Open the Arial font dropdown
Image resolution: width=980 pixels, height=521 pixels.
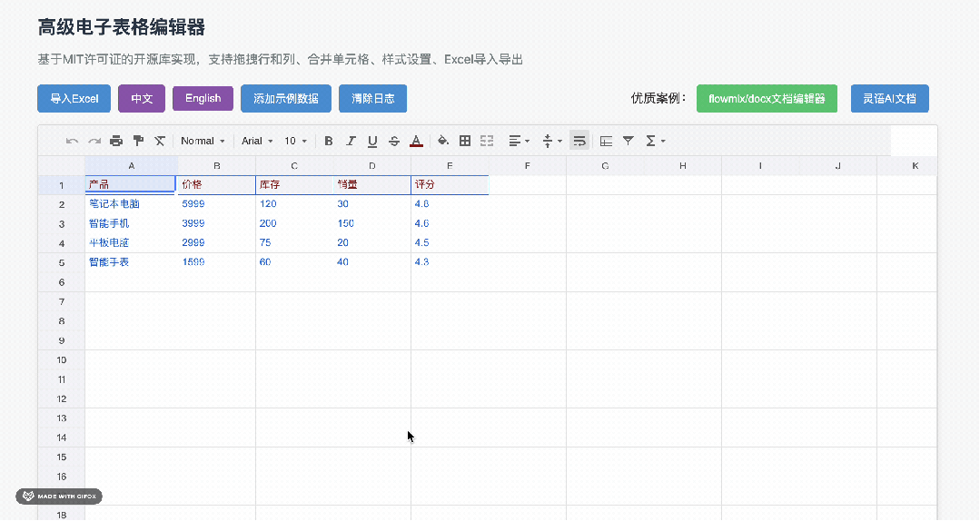pos(257,142)
